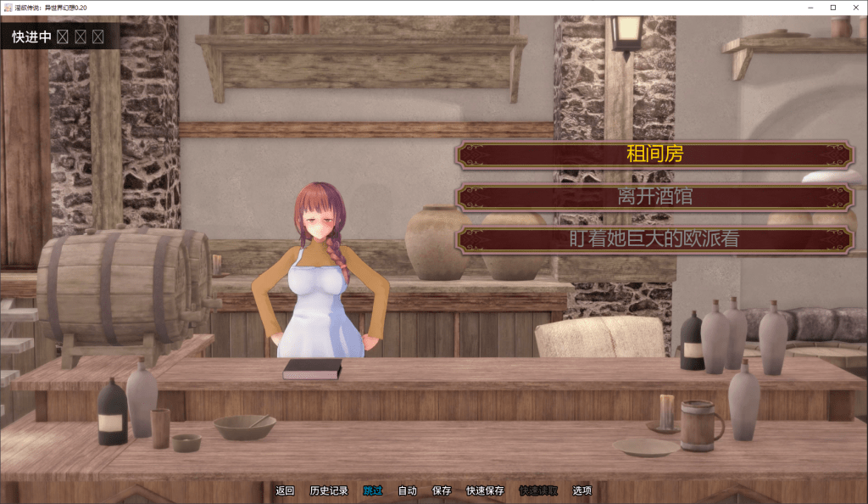Pick the choice starting with 盯着她
The image size is (868, 504).
(654, 239)
